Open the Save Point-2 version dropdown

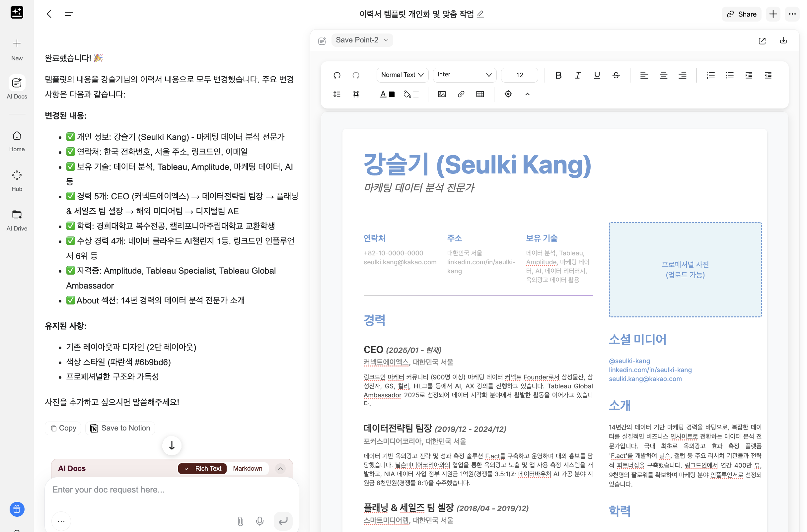coord(362,40)
